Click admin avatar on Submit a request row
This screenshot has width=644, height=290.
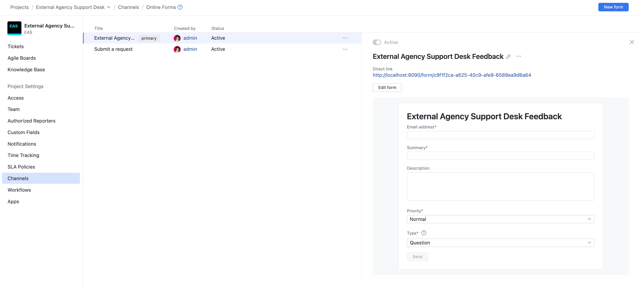click(x=177, y=49)
